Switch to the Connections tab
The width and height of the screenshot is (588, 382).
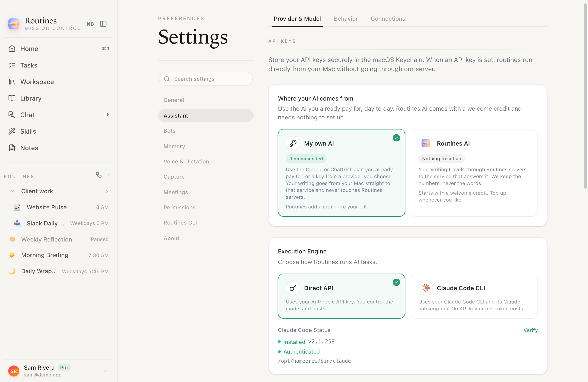coord(388,19)
